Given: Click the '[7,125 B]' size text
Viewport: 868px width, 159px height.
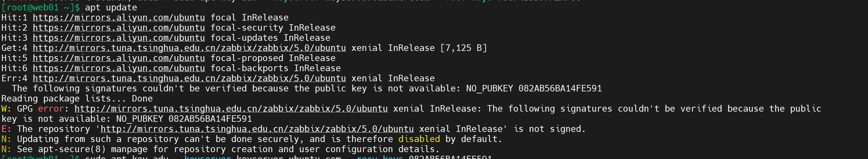Looking at the screenshot, I should pyautogui.click(x=463, y=48).
